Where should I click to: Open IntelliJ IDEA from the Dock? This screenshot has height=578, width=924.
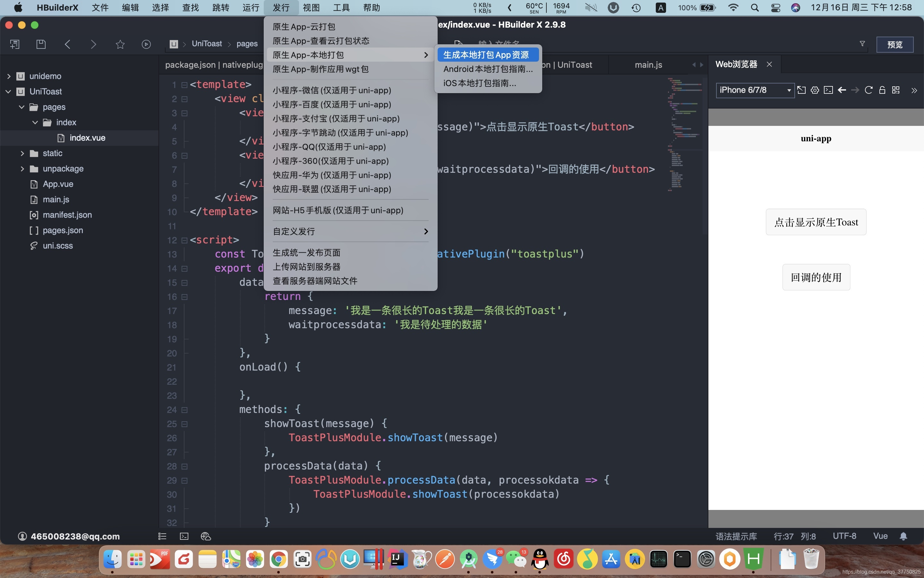click(398, 559)
